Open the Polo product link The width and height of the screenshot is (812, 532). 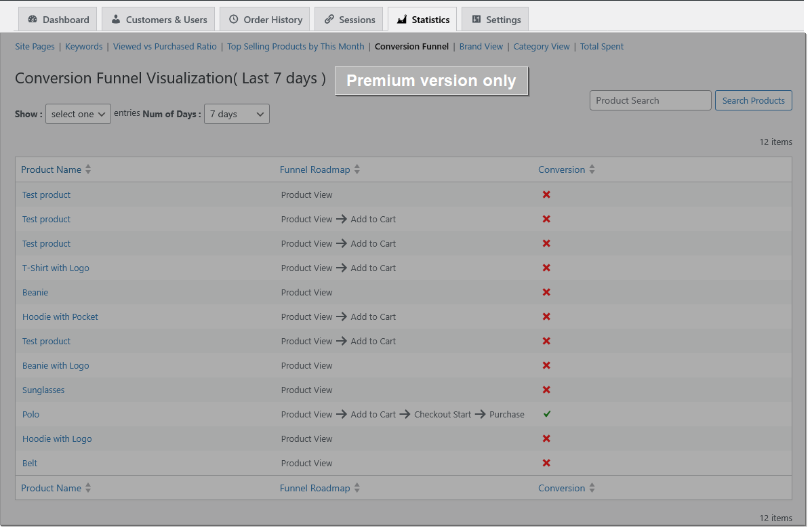pos(31,414)
